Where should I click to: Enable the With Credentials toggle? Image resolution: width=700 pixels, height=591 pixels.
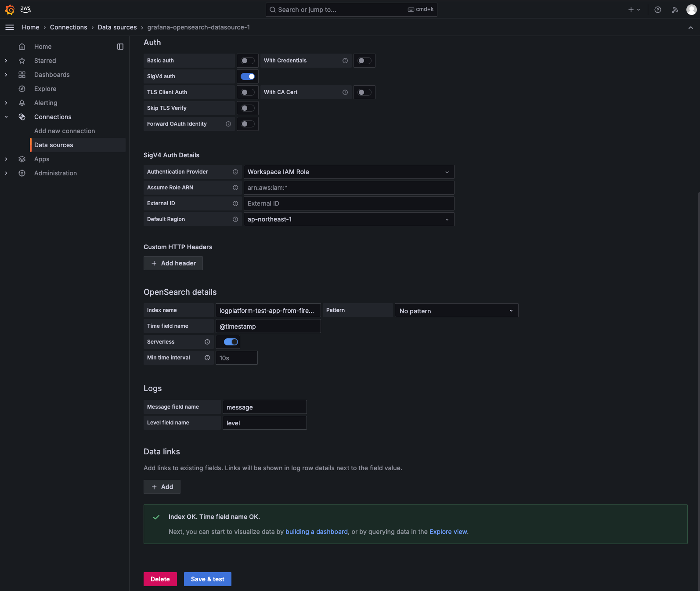pyautogui.click(x=364, y=61)
